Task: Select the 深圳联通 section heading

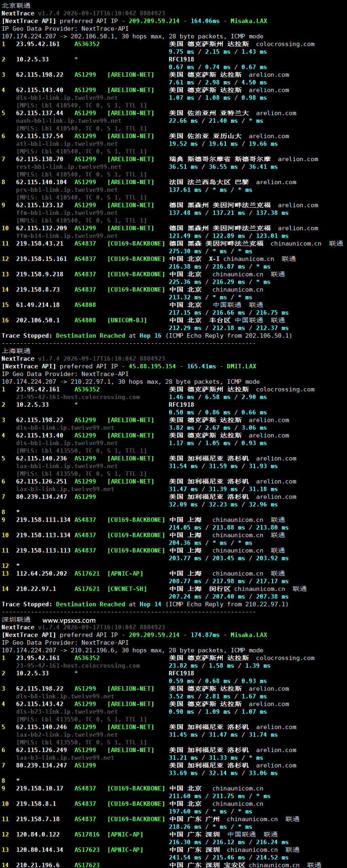Action: [x=16, y=620]
